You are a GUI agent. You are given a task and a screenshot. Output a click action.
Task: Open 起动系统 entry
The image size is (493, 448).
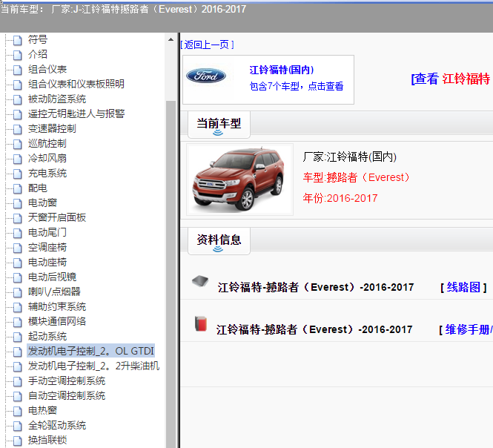(x=47, y=336)
